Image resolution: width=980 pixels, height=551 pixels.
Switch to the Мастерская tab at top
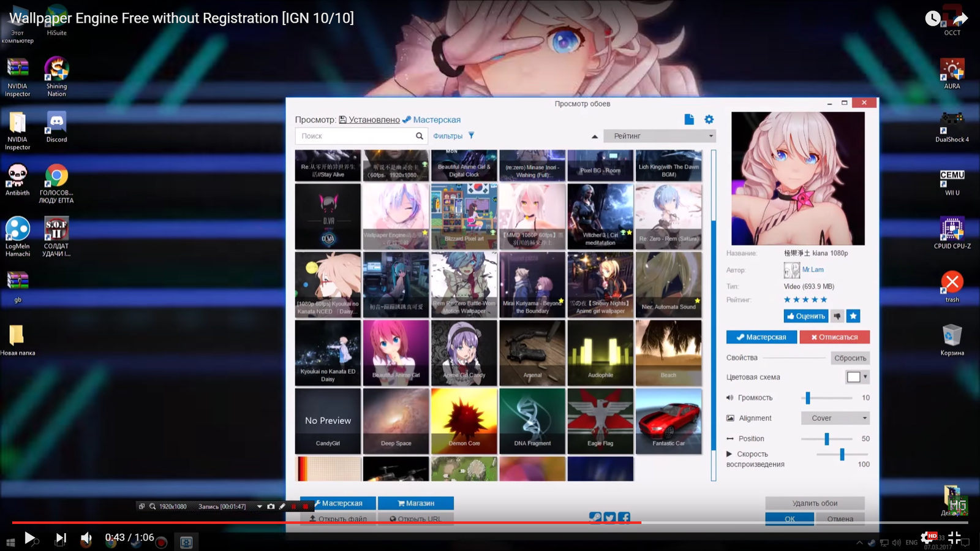coord(432,120)
